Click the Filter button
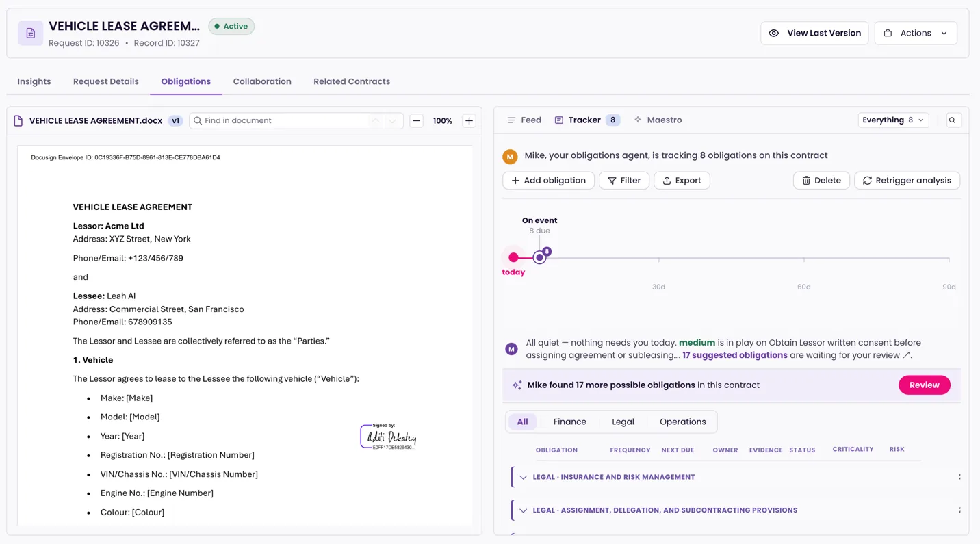980x544 pixels. [x=624, y=181]
